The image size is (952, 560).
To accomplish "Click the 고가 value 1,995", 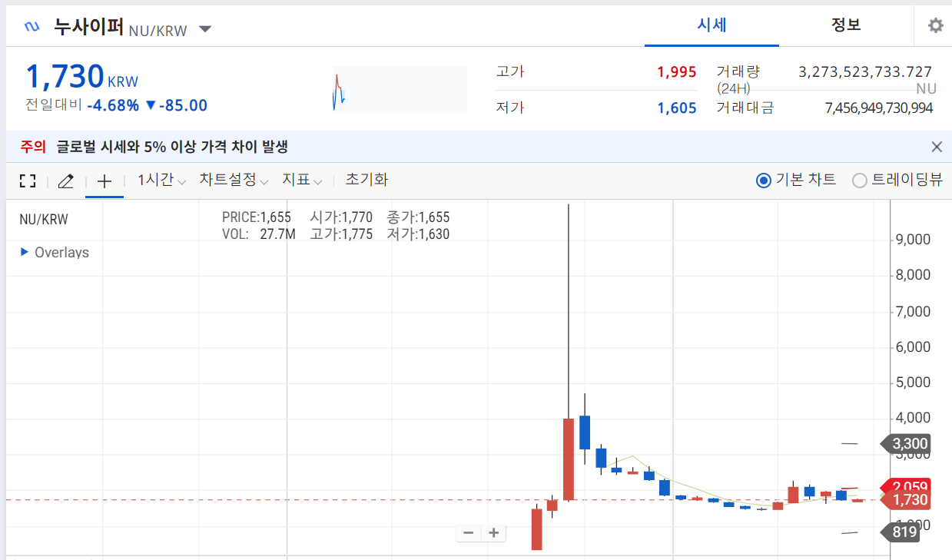I will 676,72.
